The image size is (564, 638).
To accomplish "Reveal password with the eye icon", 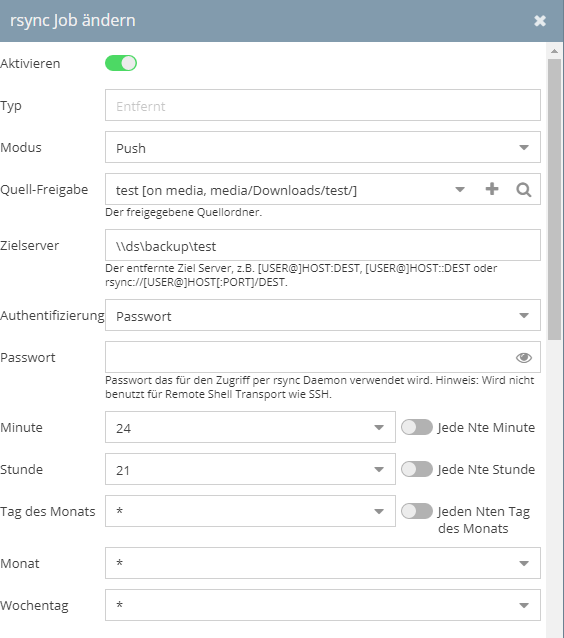I will tap(524, 358).
